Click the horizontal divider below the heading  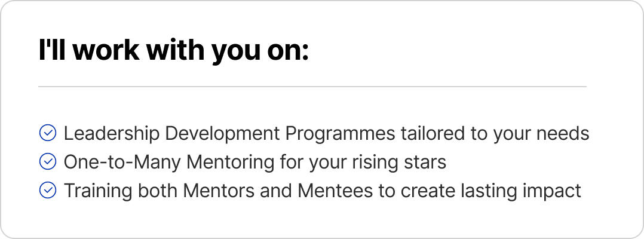point(312,87)
